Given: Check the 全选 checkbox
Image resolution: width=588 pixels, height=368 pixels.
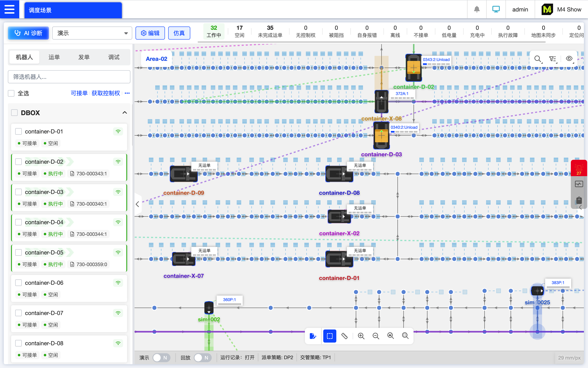Looking at the screenshot, I should [11, 93].
